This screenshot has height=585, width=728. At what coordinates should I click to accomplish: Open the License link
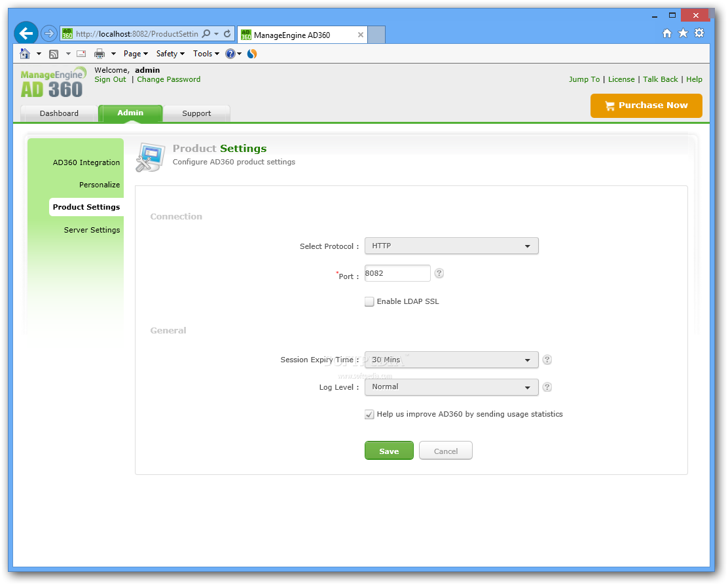pyautogui.click(x=621, y=79)
